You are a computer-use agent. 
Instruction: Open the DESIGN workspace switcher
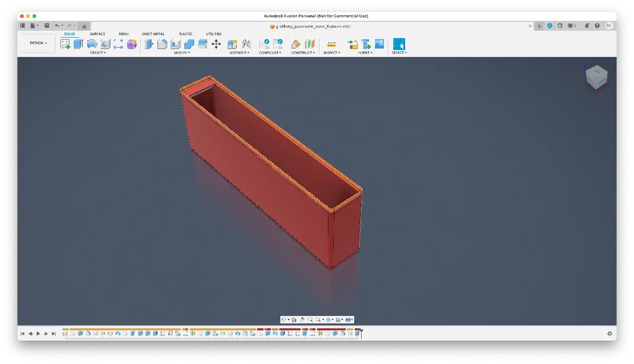click(37, 43)
